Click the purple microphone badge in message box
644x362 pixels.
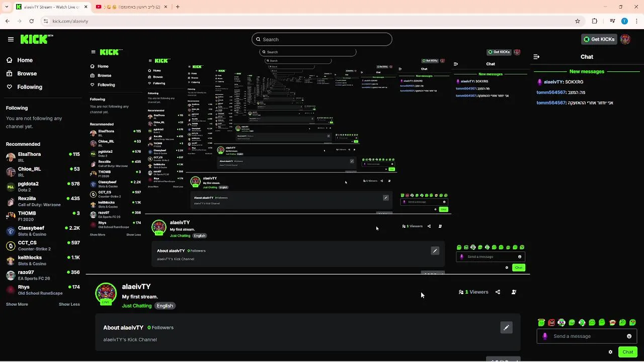pyautogui.click(x=545, y=336)
